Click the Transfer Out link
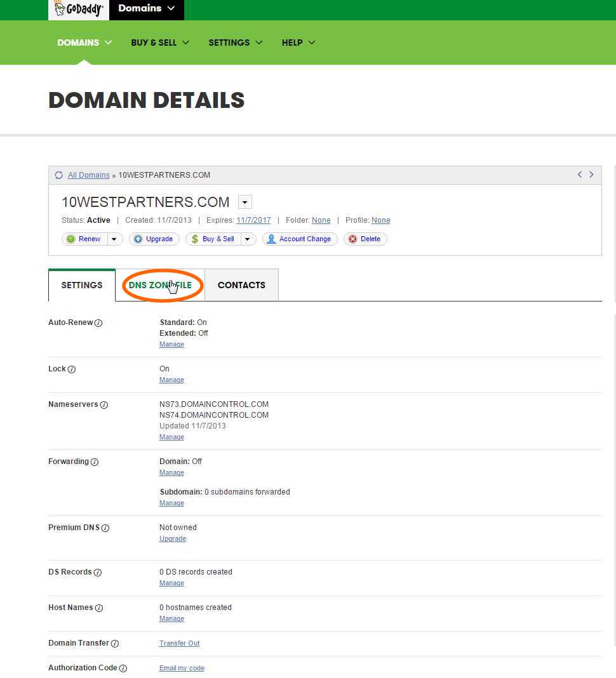The image size is (616, 678). click(179, 643)
